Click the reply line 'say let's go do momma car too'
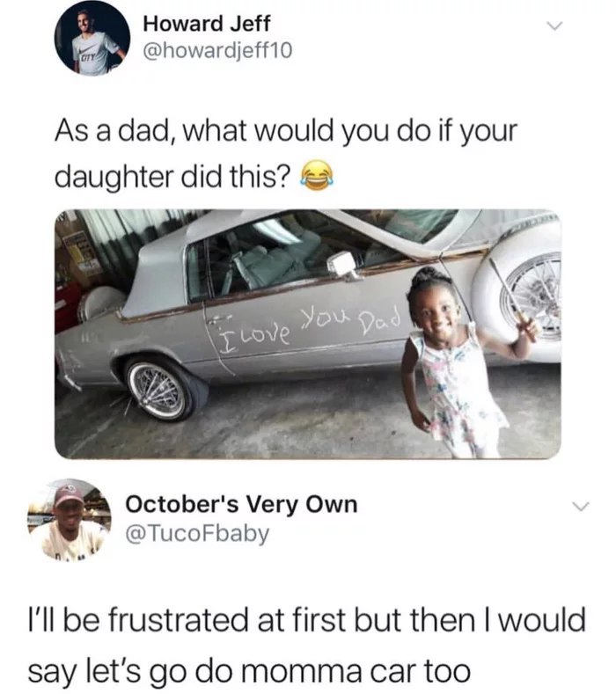This screenshot has width=616, height=694. 249,671
